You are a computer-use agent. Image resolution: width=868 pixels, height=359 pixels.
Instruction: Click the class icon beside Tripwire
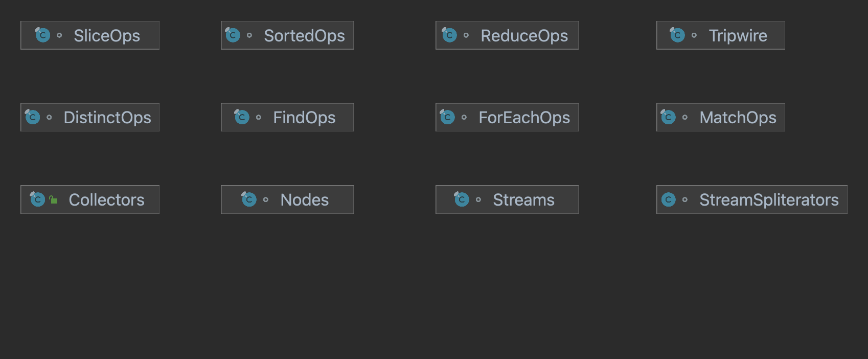[678, 35]
